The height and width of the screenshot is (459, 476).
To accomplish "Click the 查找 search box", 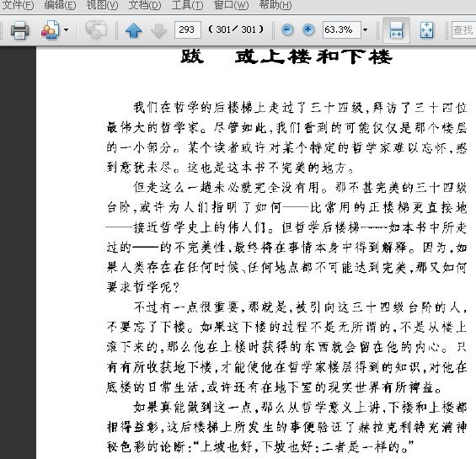I will point(464,29).
